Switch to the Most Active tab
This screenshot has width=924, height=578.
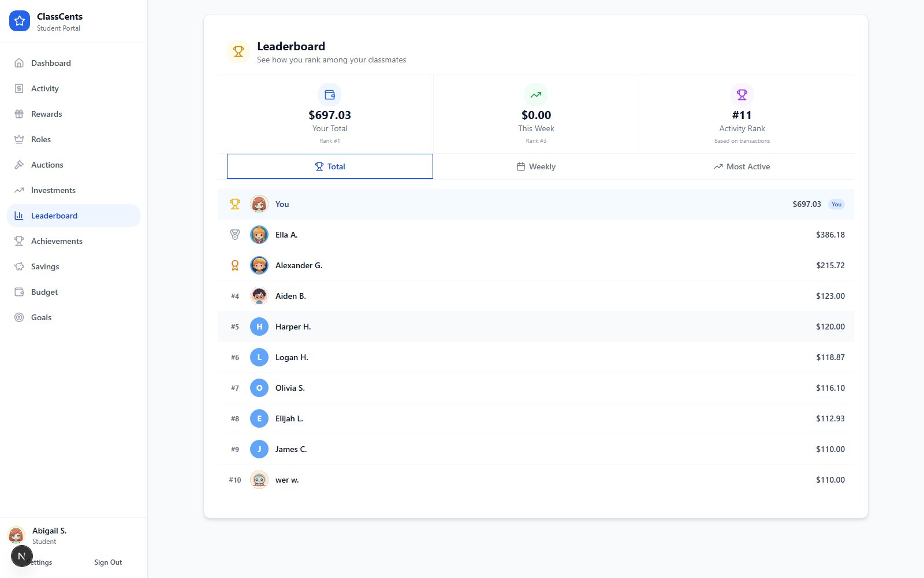coord(742,166)
